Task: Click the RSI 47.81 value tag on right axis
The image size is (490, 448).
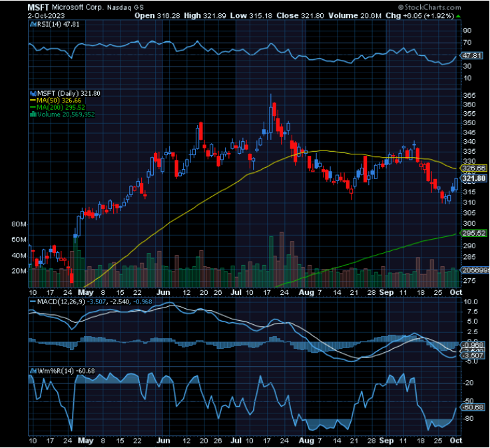Action: tap(472, 56)
